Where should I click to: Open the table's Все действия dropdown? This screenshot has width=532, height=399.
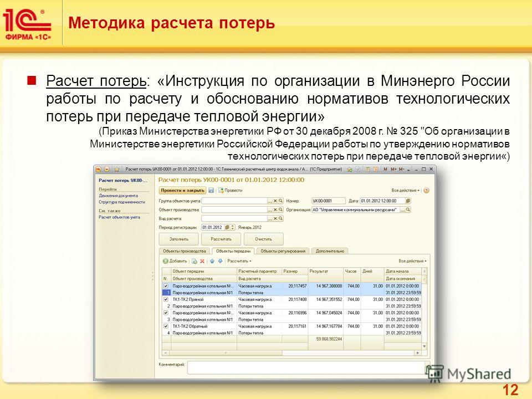pos(412,261)
